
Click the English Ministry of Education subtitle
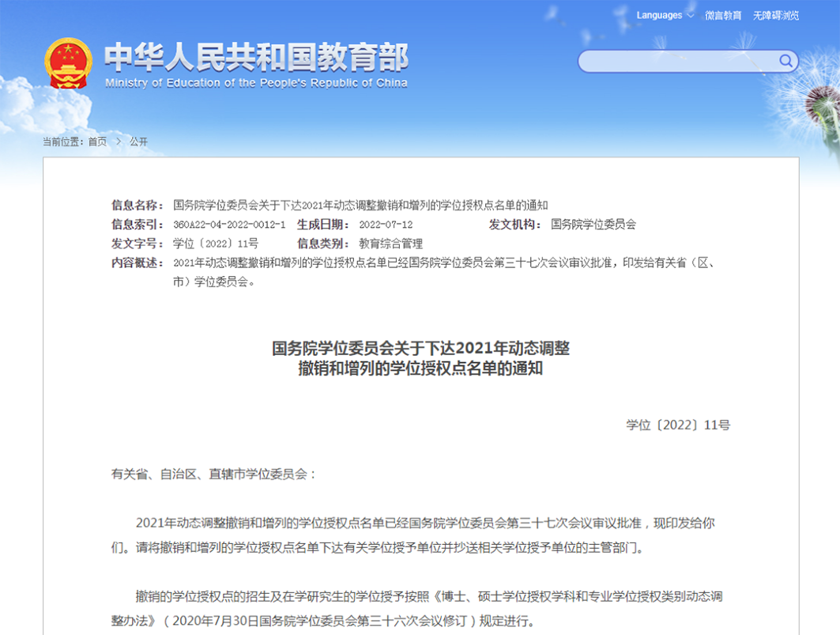pyautogui.click(x=256, y=83)
